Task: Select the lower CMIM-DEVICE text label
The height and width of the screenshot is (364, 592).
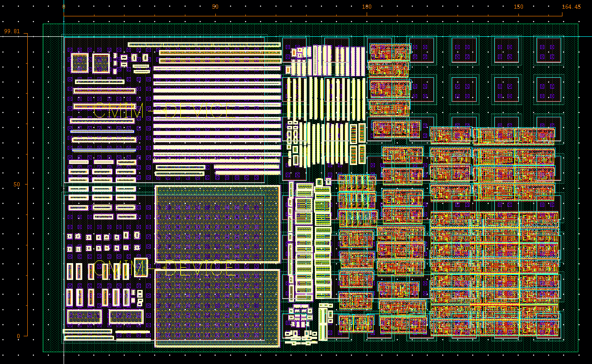Action: (164, 269)
